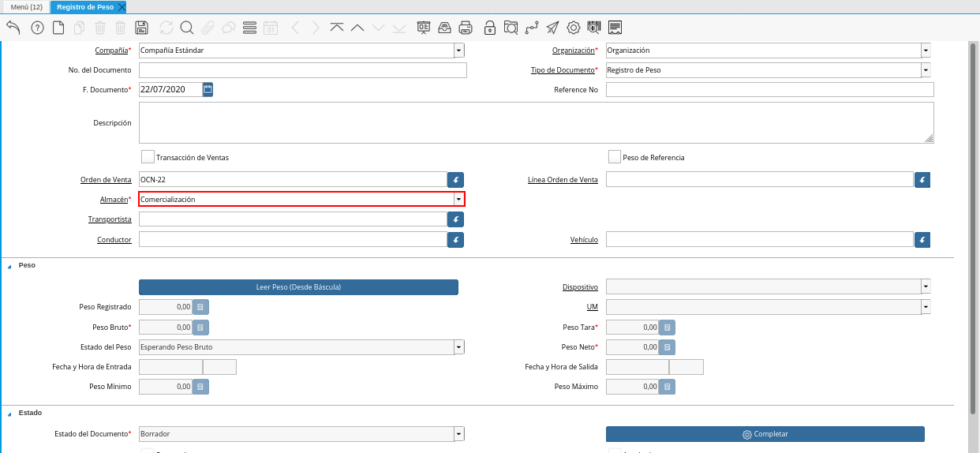
Task: Click the undo changes arrow icon
Action: tap(13, 28)
